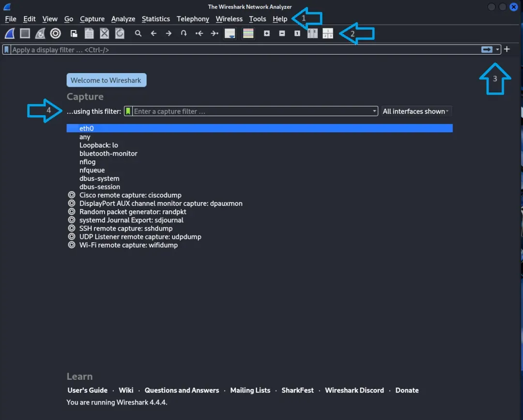This screenshot has width=523, height=420.
Task: Open the File menu
Action: pos(11,19)
